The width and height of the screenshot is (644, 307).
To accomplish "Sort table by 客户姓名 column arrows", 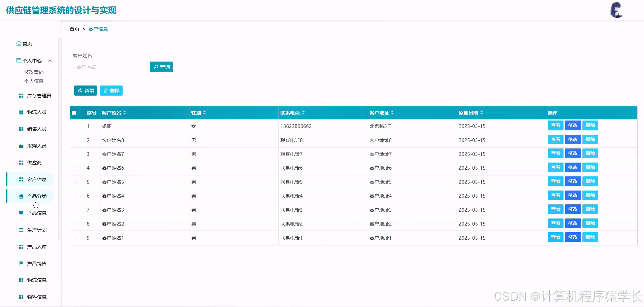I will [x=125, y=113].
